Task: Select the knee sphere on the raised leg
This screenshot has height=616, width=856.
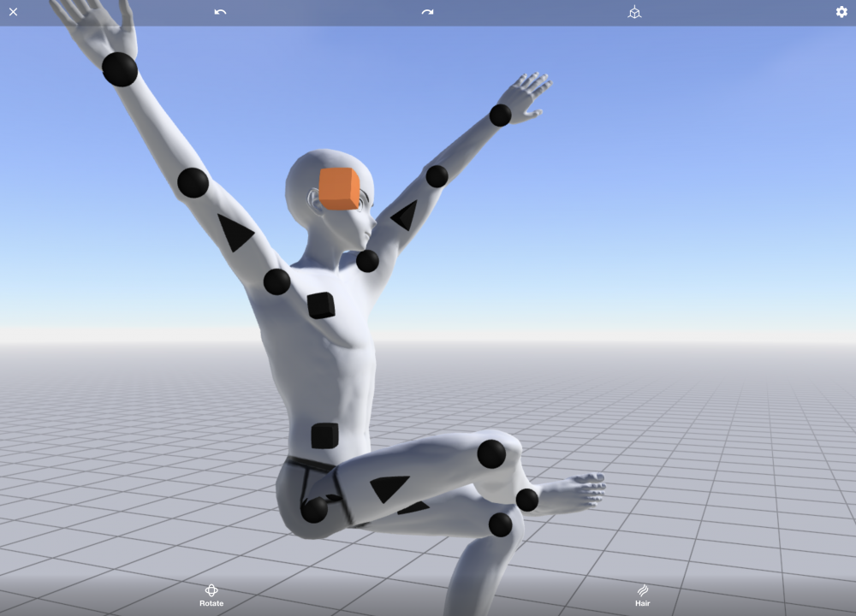Action: (x=491, y=453)
